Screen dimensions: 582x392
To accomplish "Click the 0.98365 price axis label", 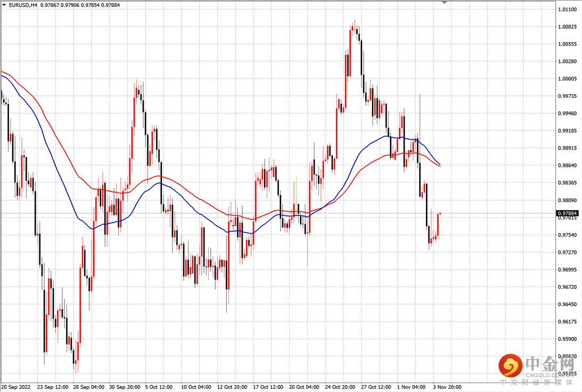I will click(x=568, y=183).
